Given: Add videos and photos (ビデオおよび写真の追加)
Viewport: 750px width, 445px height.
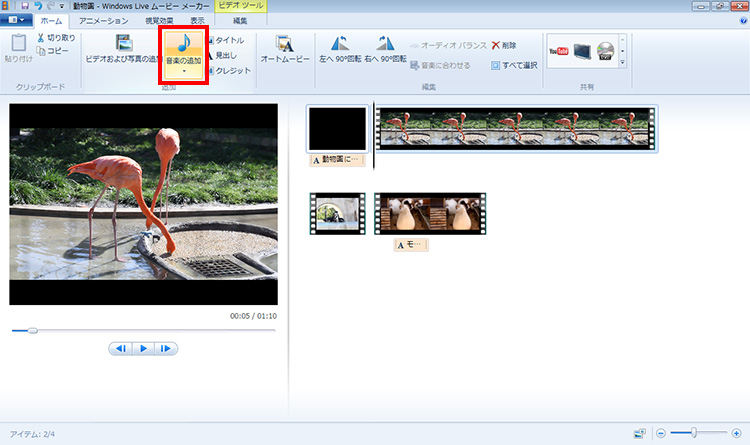Looking at the screenshot, I should click(124, 49).
